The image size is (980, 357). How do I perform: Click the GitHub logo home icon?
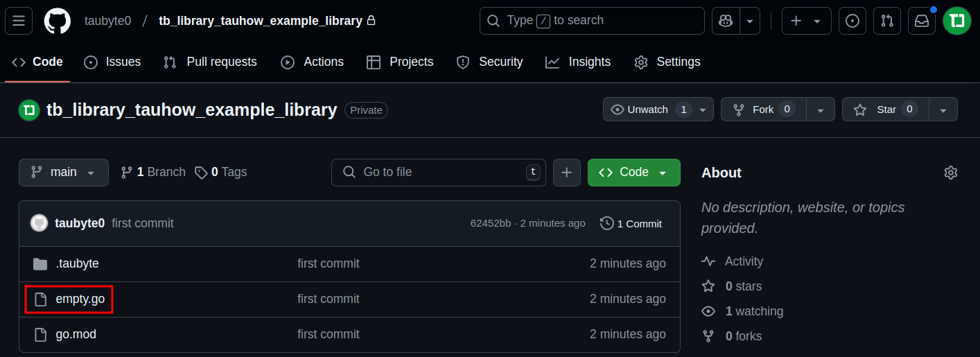tap(58, 21)
